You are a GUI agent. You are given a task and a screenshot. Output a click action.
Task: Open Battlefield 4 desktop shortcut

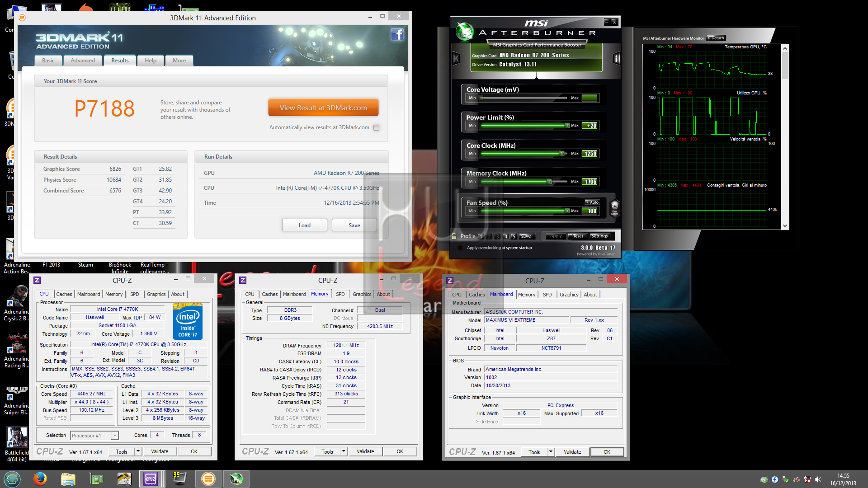[17, 444]
